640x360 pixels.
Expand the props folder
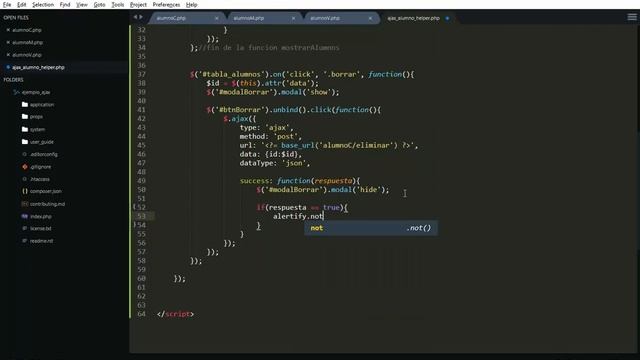click(36, 117)
